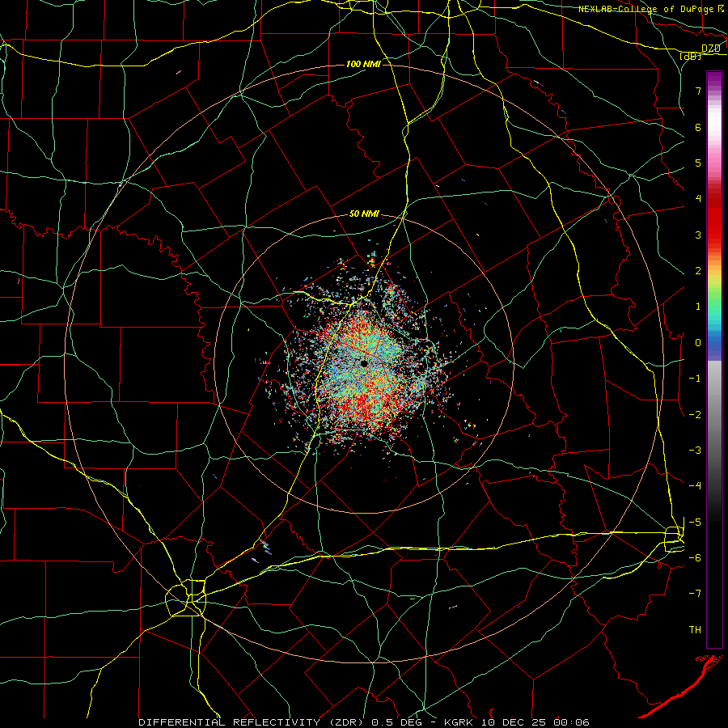Click the [dB] units label
Viewport: 728px width, 728px height.
click(691, 56)
